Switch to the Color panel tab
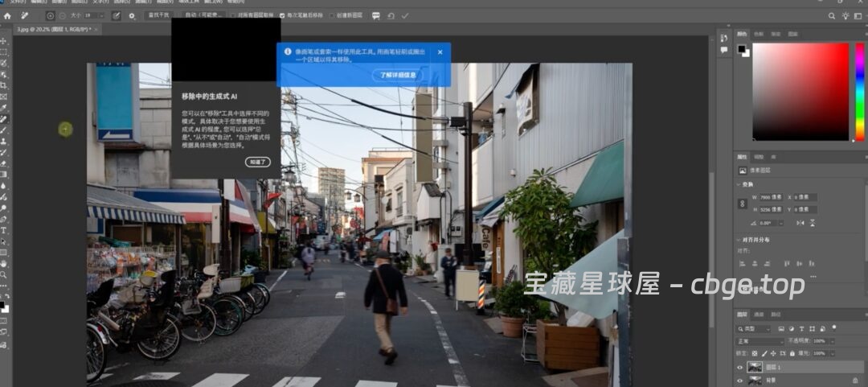 [x=741, y=35]
